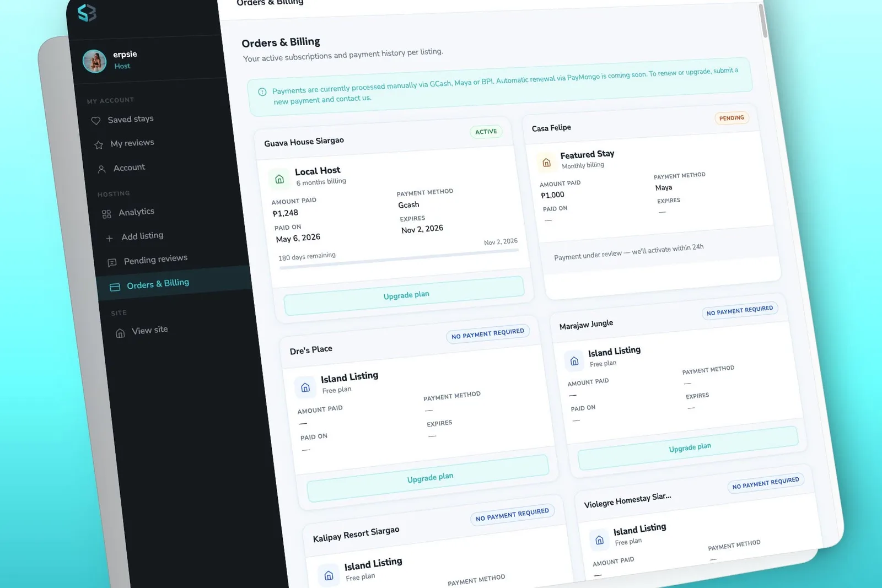Upgrade plan for Marajaw Jungle
Screen dimensions: 882x588
[689, 447]
